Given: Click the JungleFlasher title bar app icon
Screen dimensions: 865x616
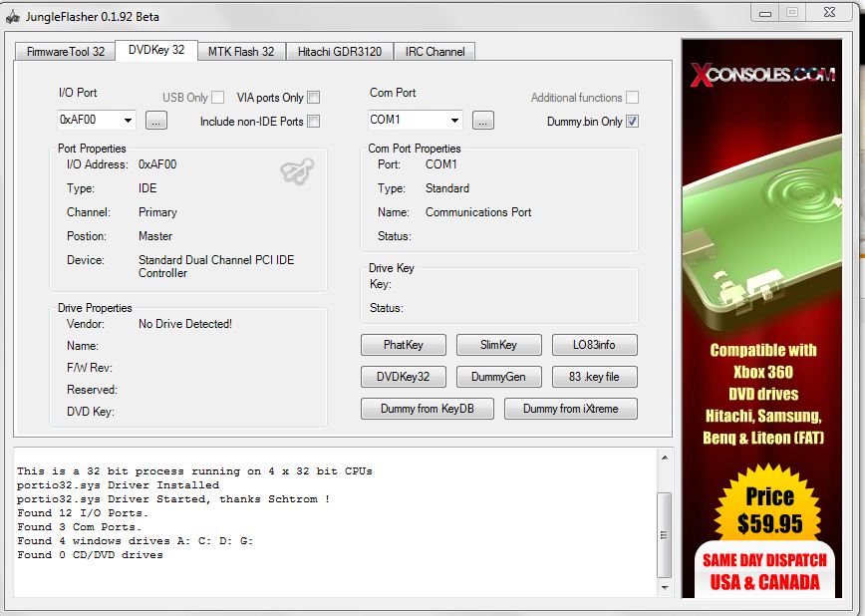Looking at the screenshot, I should pyautogui.click(x=13, y=17).
